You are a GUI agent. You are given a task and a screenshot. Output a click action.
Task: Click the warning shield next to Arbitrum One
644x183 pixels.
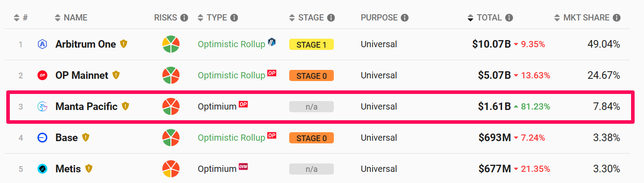click(x=124, y=44)
